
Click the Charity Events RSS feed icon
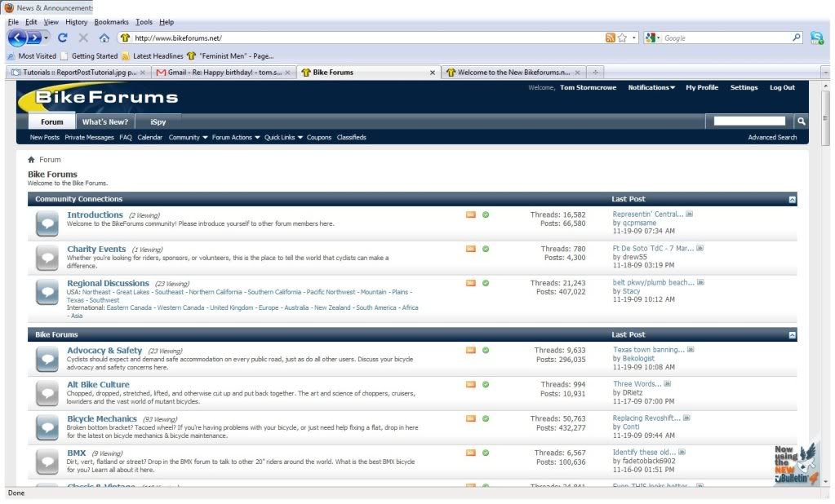[x=471, y=249]
